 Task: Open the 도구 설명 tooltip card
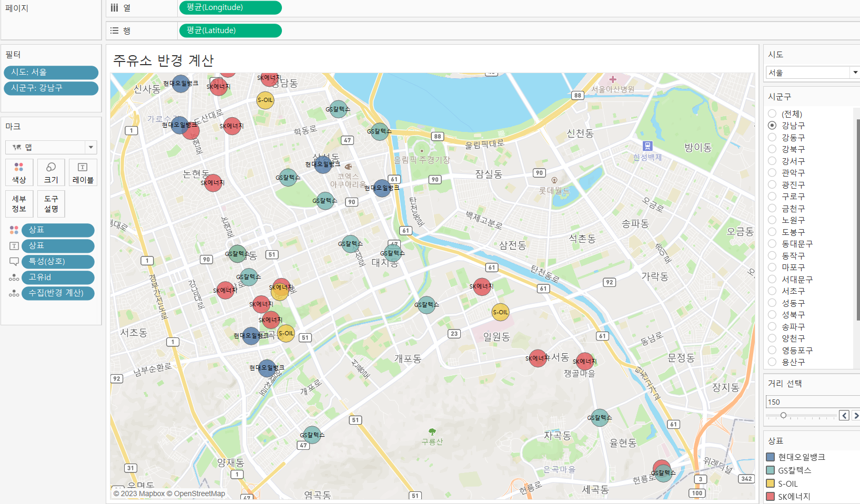51,204
